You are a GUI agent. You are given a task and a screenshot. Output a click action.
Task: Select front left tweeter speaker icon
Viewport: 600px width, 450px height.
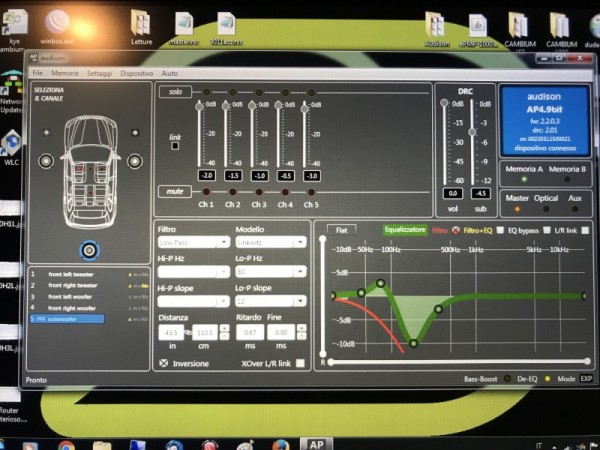pyautogui.click(x=47, y=133)
